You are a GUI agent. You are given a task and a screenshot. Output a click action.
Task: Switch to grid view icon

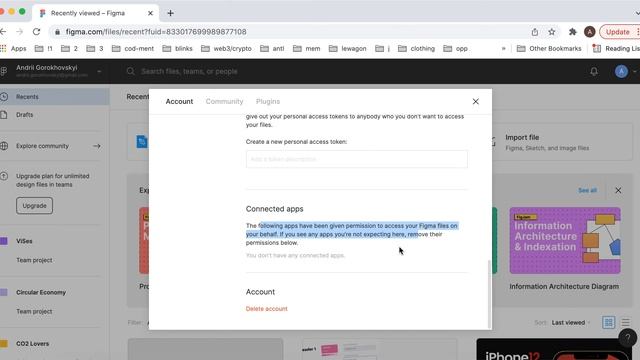(609, 322)
